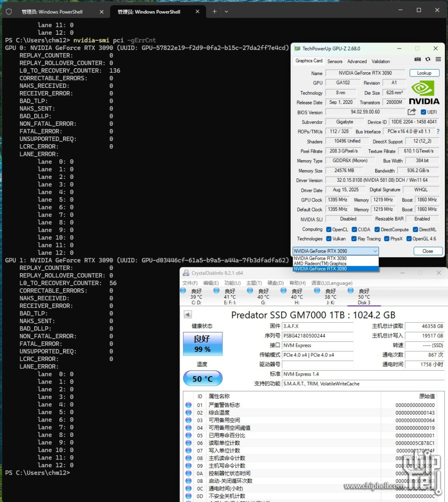Click the shield icon on the first PowerShell tab
The image size is (448, 502).
(9, 12)
